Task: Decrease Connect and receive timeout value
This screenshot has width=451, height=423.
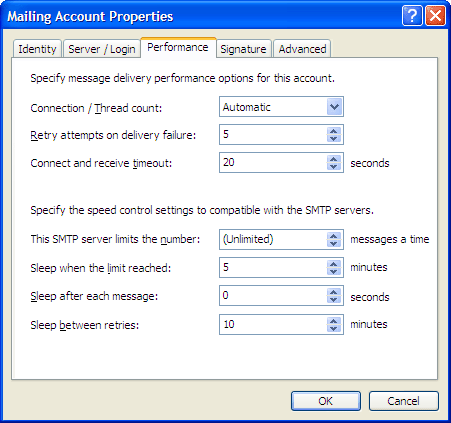Action: point(334,167)
